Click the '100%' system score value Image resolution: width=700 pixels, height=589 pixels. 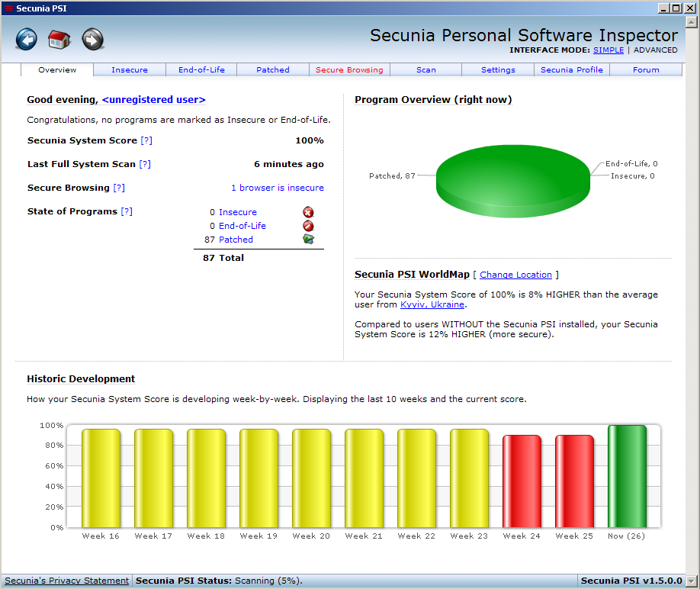point(310,140)
